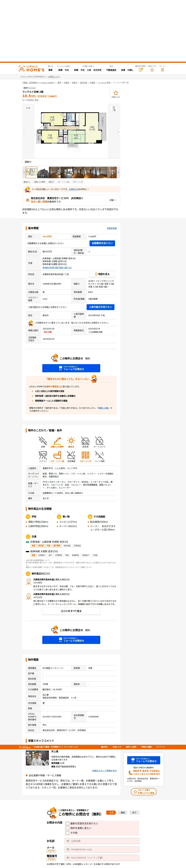Image resolution: width=186 pixels, height=868 pixels.
Task: Open 不動産用語 glossary link
Action: [x=112, y=228]
